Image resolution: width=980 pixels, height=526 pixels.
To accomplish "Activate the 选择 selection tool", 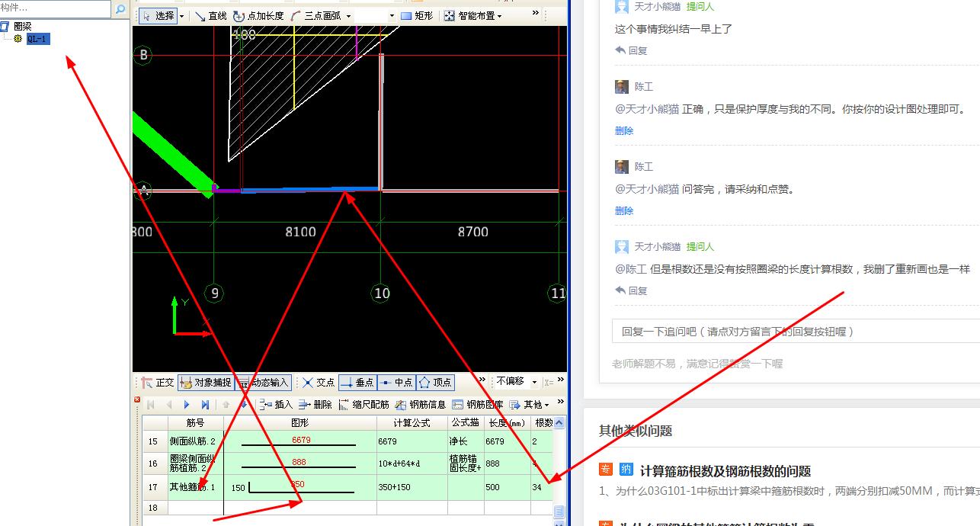I will (159, 15).
